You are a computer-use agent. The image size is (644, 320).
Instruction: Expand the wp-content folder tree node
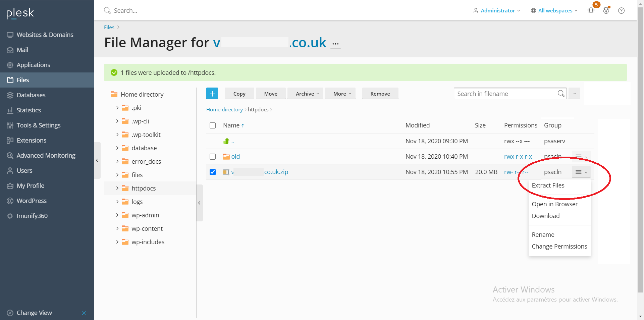click(x=117, y=228)
